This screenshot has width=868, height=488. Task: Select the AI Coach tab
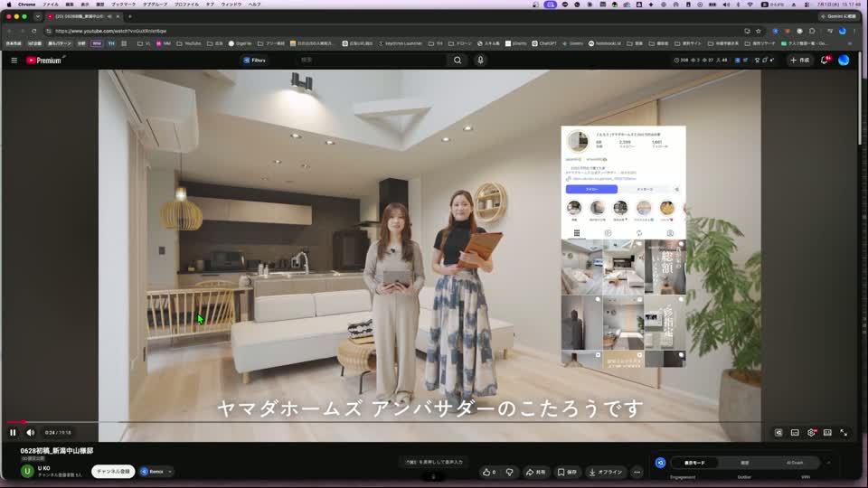[795, 463]
